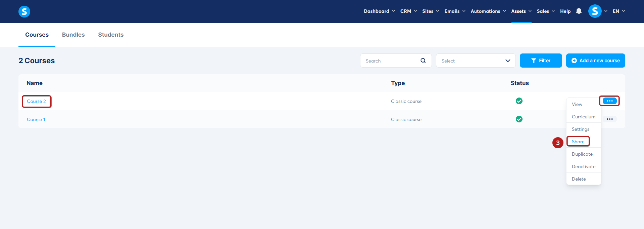Choose Deactivate from the course menu
The width and height of the screenshot is (644, 229).
[x=584, y=166]
